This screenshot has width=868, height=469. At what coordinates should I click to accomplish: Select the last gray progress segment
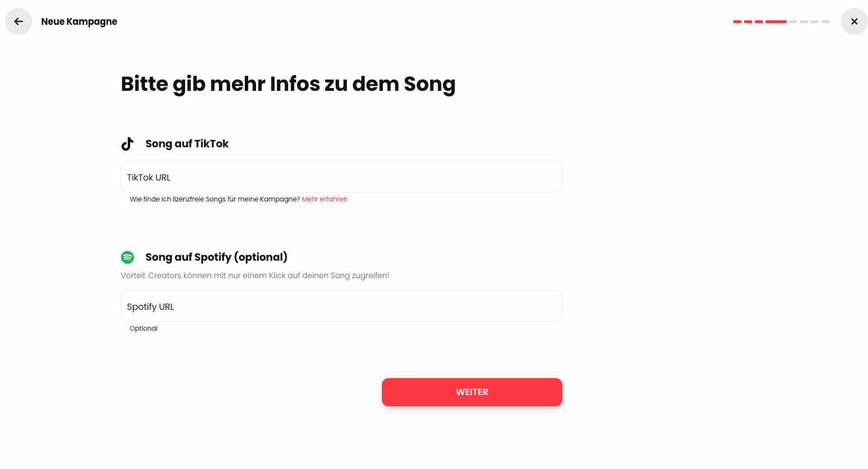click(826, 21)
